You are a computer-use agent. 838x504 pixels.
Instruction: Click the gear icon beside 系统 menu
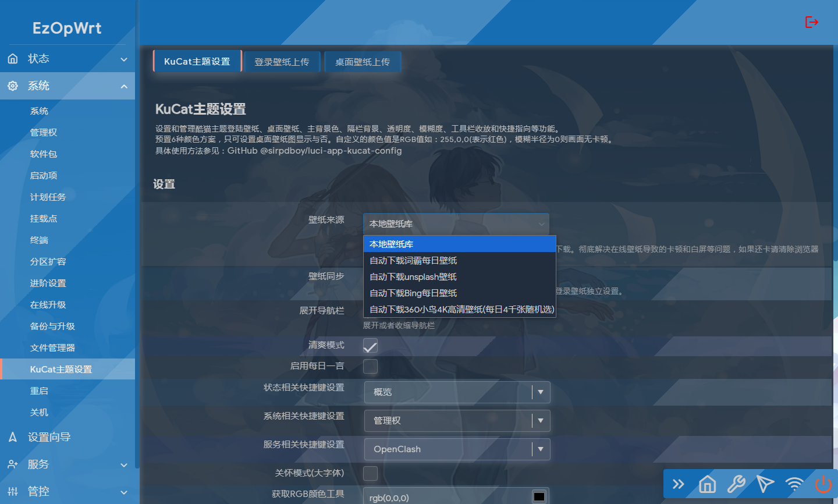[x=13, y=86]
